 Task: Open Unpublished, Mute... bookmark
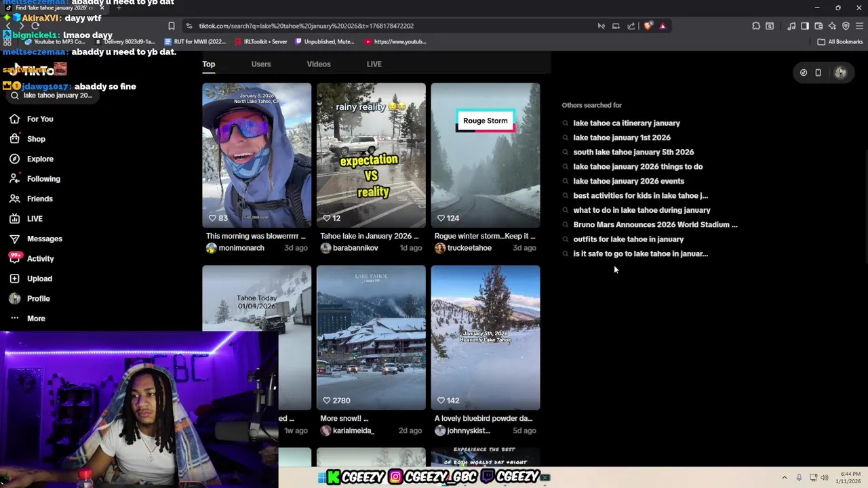click(325, 41)
